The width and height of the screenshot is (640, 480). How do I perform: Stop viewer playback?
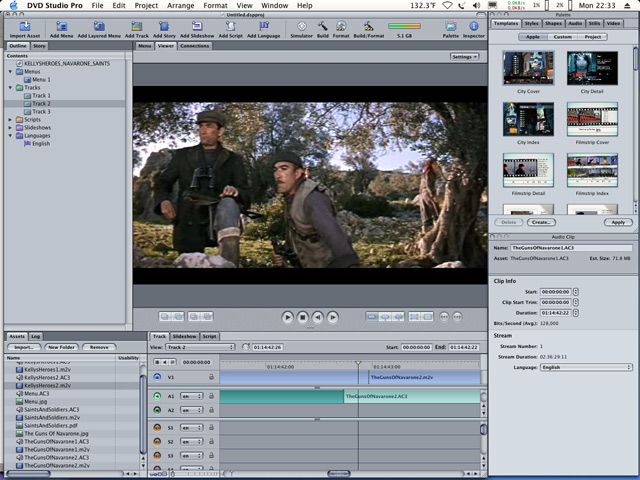coord(302,317)
